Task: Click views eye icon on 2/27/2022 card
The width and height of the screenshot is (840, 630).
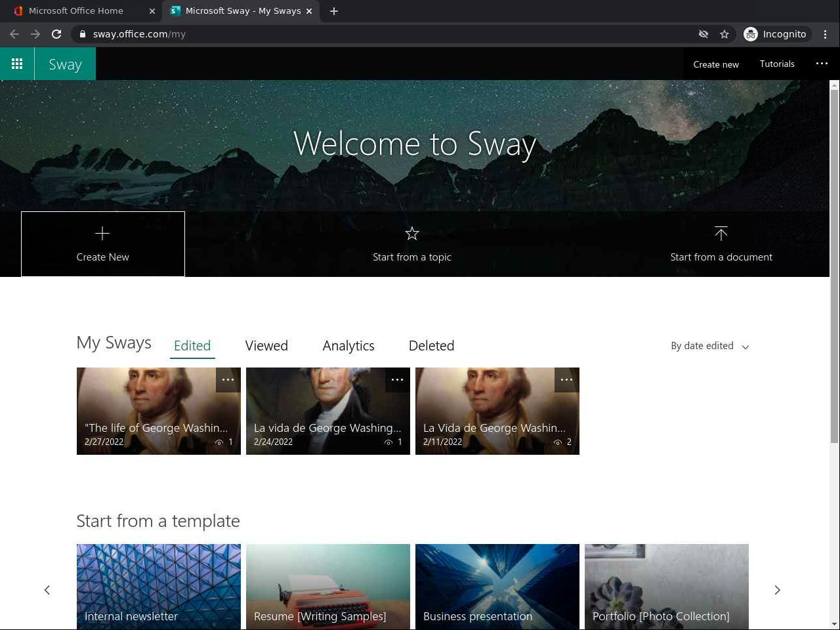Action: click(x=219, y=442)
